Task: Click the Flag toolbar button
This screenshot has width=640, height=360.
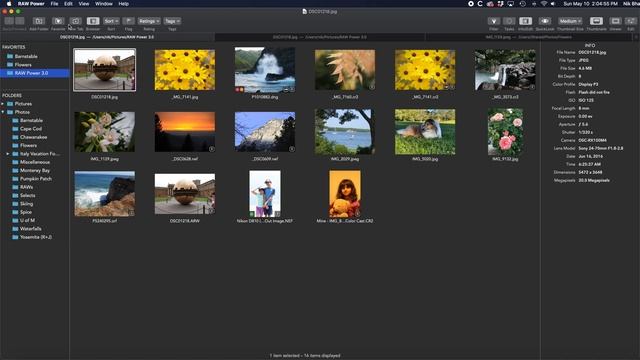Action: click(x=129, y=21)
